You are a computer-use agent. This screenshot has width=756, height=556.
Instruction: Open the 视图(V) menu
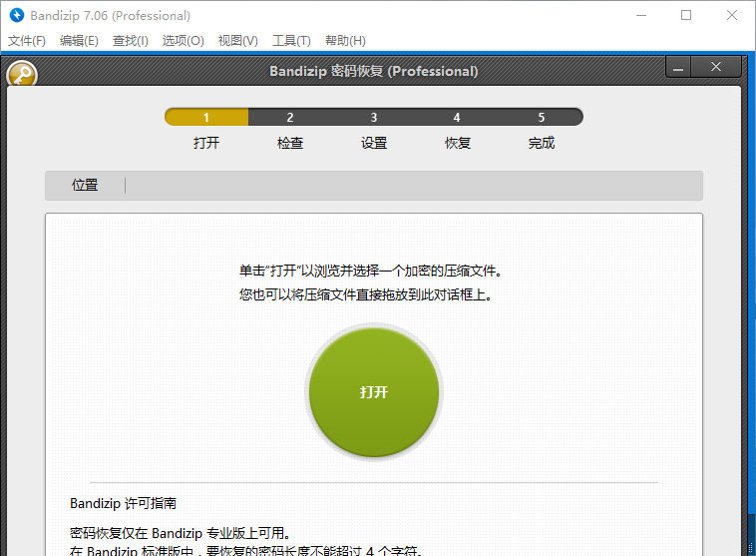pyautogui.click(x=237, y=41)
